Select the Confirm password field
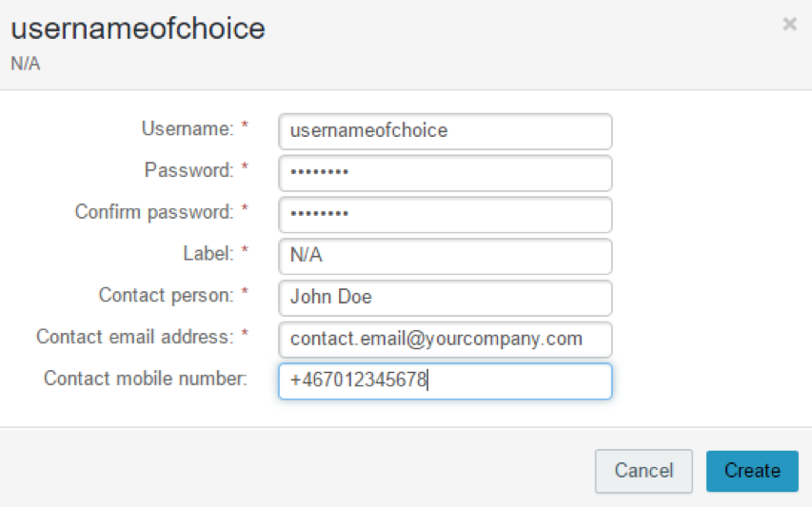This screenshot has height=507, width=812. [x=445, y=214]
